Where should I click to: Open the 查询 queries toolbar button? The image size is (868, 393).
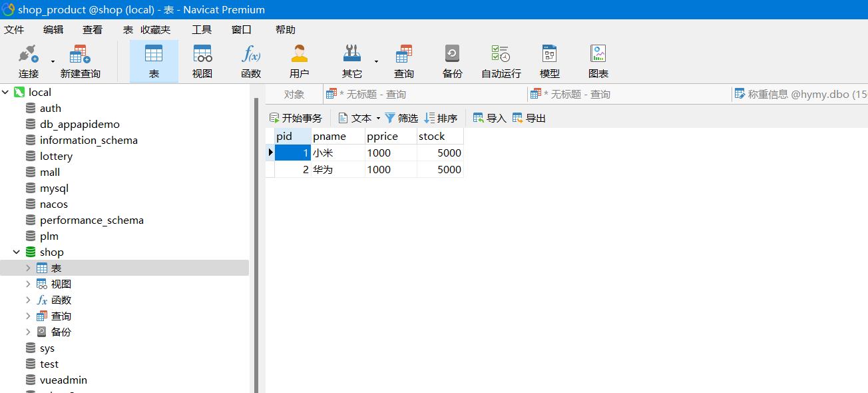pos(404,61)
